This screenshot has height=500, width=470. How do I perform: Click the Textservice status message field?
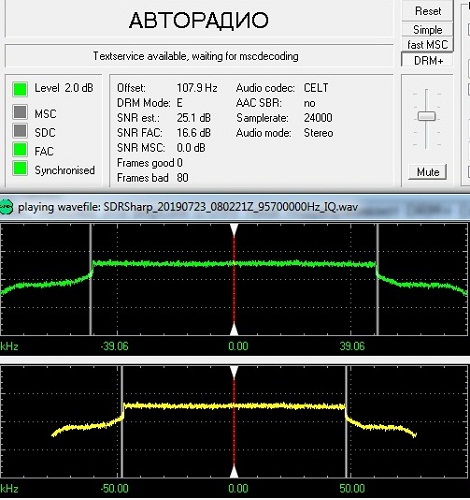pyautogui.click(x=199, y=56)
